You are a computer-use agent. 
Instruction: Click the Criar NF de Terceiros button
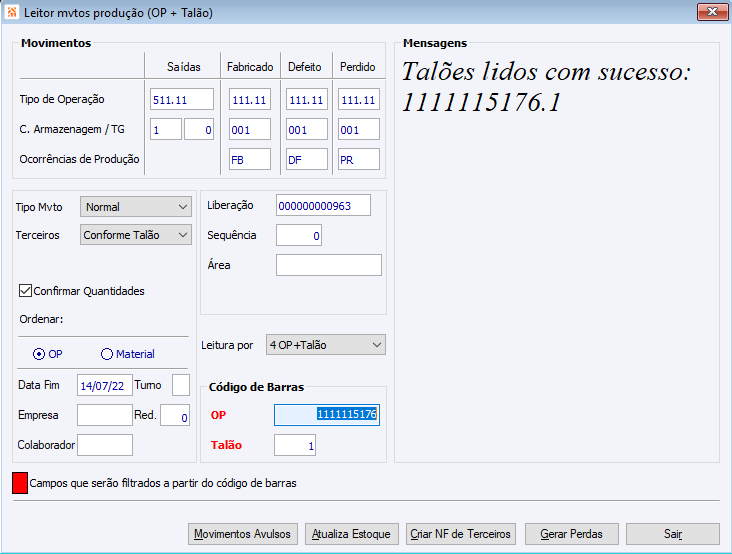pyautogui.click(x=461, y=534)
